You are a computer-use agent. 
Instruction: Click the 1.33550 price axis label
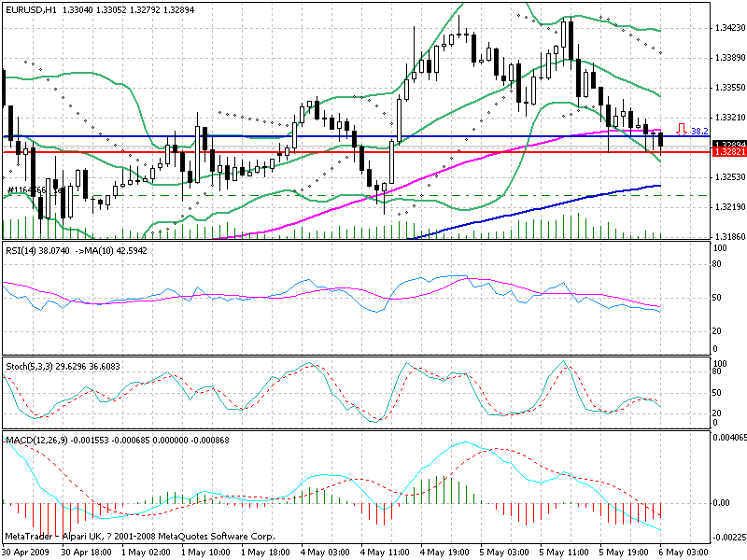[730, 88]
